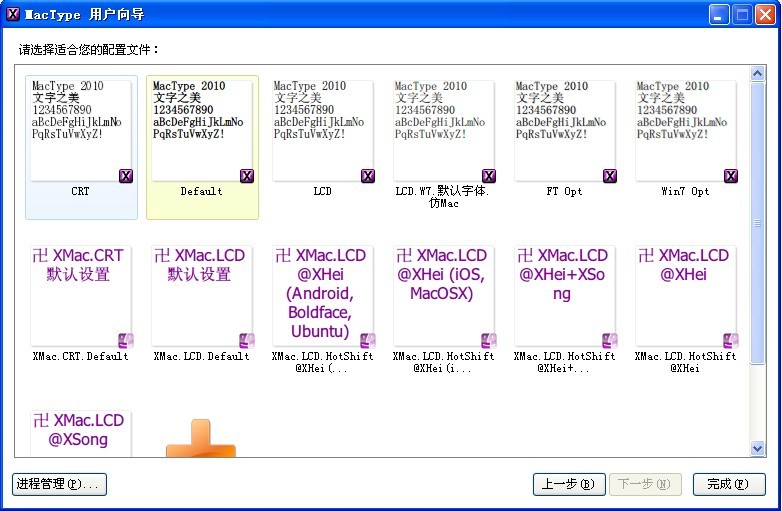Pick XMac.LCD @XHei iOS MacOSX profile
782x511 pixels.
[443, 296]
